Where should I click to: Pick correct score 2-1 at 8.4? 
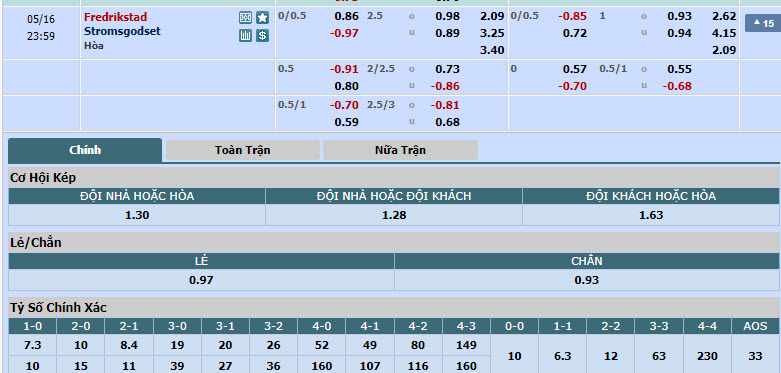[129, 345]
